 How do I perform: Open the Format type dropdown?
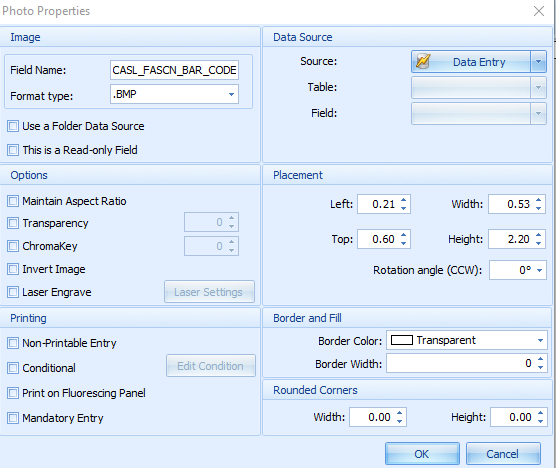click(231, 94)
